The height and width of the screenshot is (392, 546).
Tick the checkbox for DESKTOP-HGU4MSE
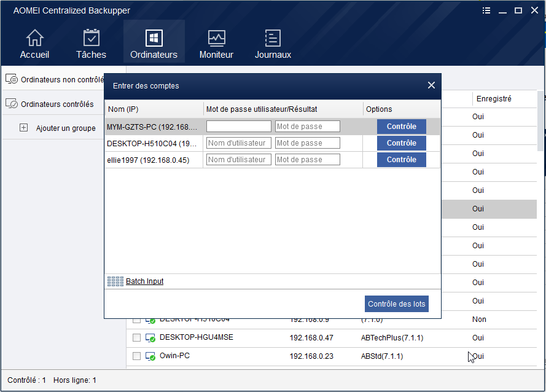pyautogui.click(x=136, y=338)
